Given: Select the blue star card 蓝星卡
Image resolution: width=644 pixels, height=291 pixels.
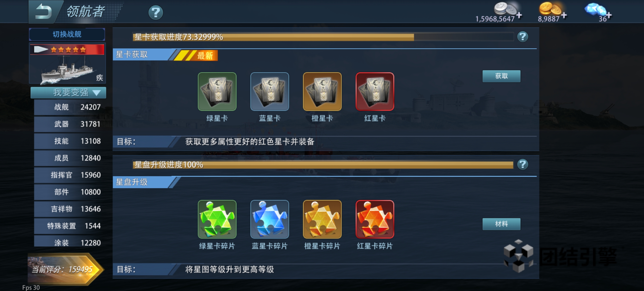Looking at the screenshot, I should [x=270, y=92].
